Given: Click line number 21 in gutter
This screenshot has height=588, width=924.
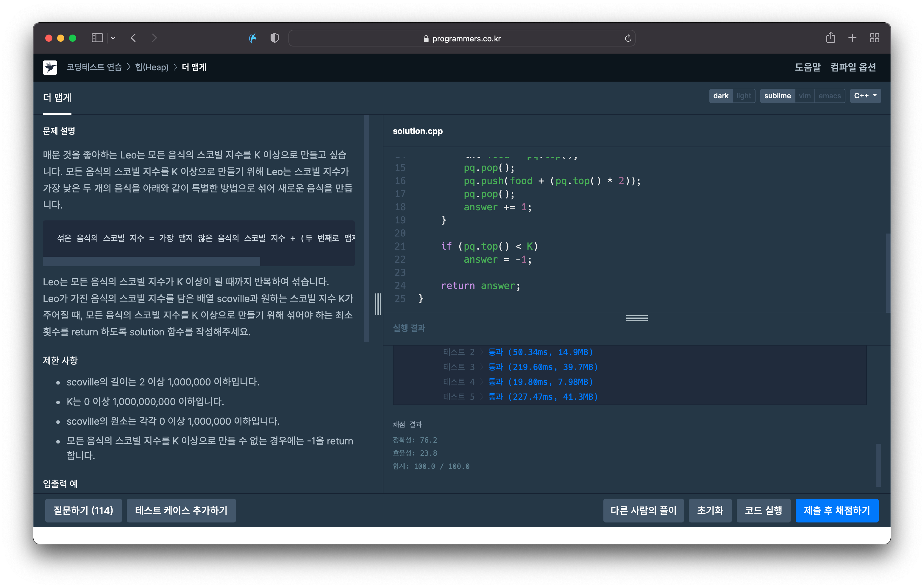Looking at the screenshot, I should (x=400, y=246).
